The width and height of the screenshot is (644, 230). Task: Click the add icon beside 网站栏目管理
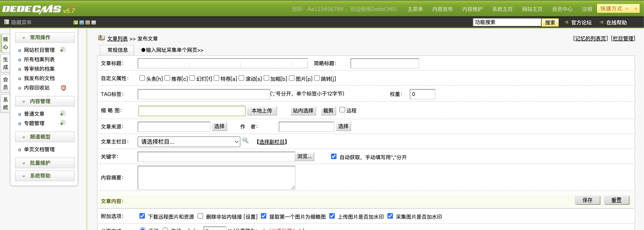click(x=63, y=49)
